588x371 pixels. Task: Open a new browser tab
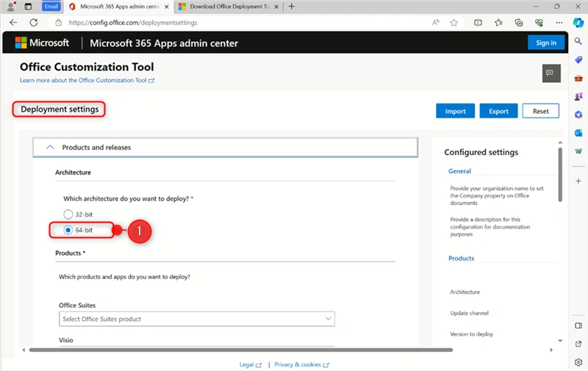click(x=291, y=7)
